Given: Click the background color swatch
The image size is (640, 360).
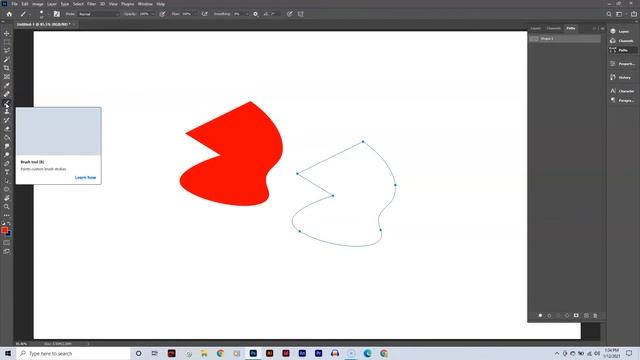Looking at the screenshot, I should (x=9, y=234).
